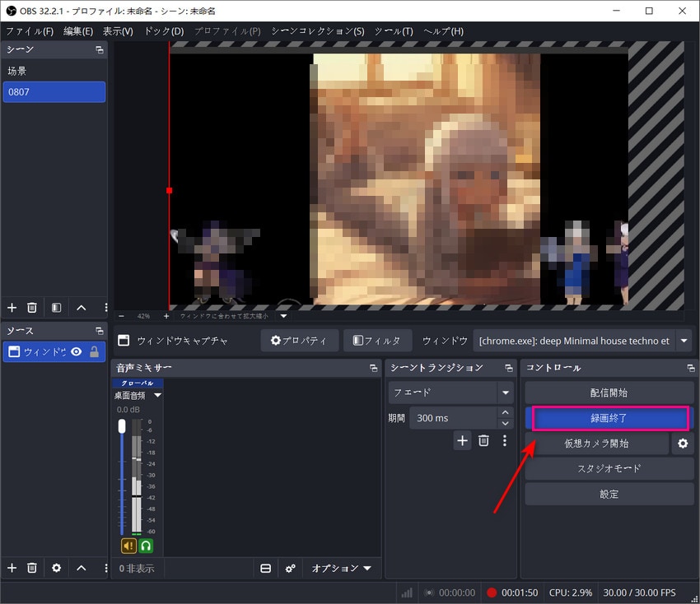
Task: Click desktop audio volume fader
Action: (x=122, y=426)
